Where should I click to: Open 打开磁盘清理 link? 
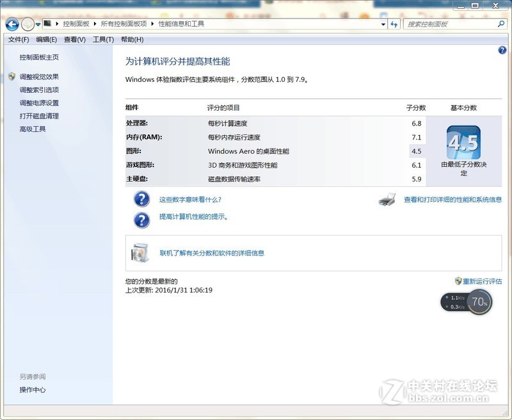tap(39, 116)
